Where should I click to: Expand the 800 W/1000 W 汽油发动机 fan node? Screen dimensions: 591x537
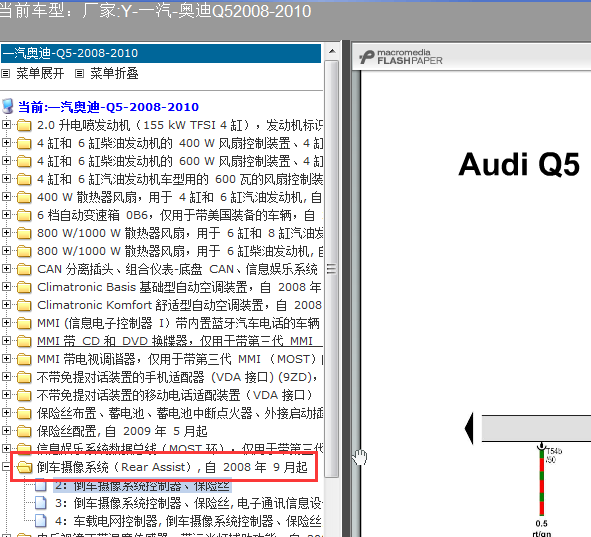6,233
